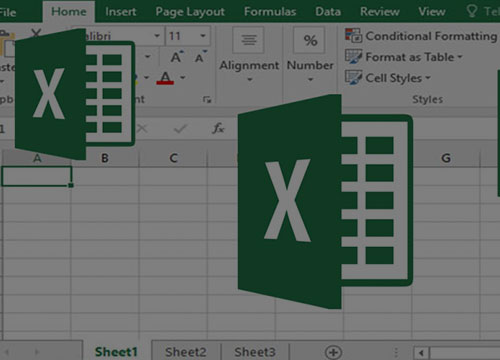500x360 pixels.
Task: Apply red font color with the A button
Action: coord(165,78)
